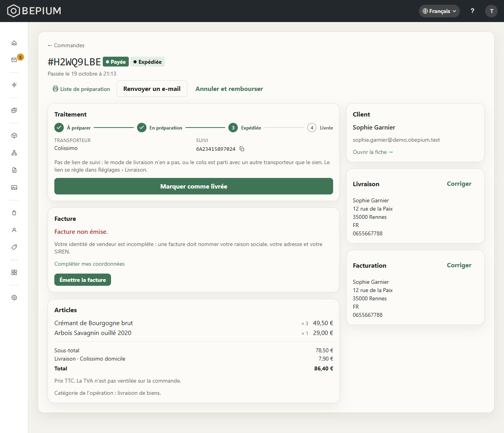Open the document pages icon in sidebar
The height and width of the screenshot is (433, 504).
14,170
